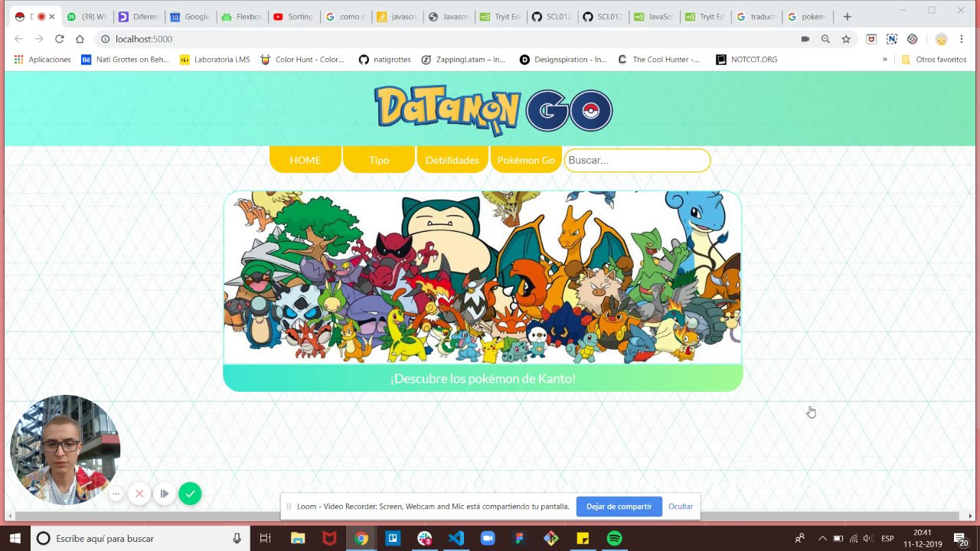The height and width of the screenshot is (551, 980).
Task: Click the Datamon GO logo
Action: [493, 110]
